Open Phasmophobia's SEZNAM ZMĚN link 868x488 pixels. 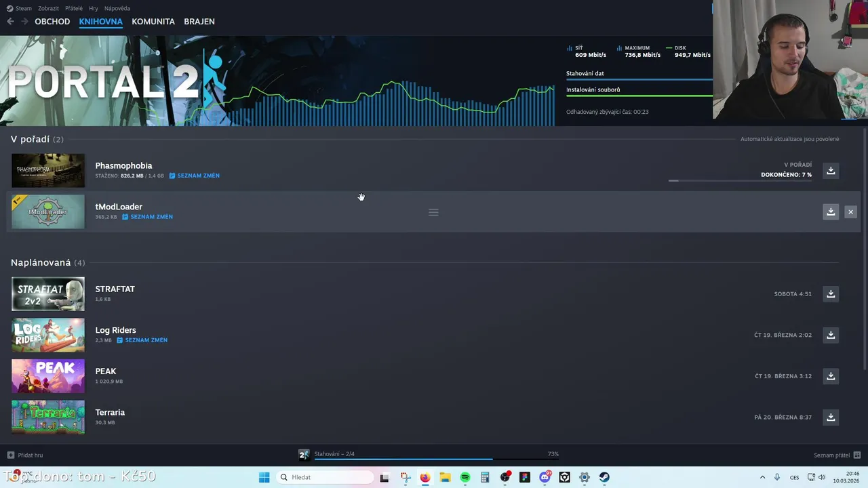194,176
